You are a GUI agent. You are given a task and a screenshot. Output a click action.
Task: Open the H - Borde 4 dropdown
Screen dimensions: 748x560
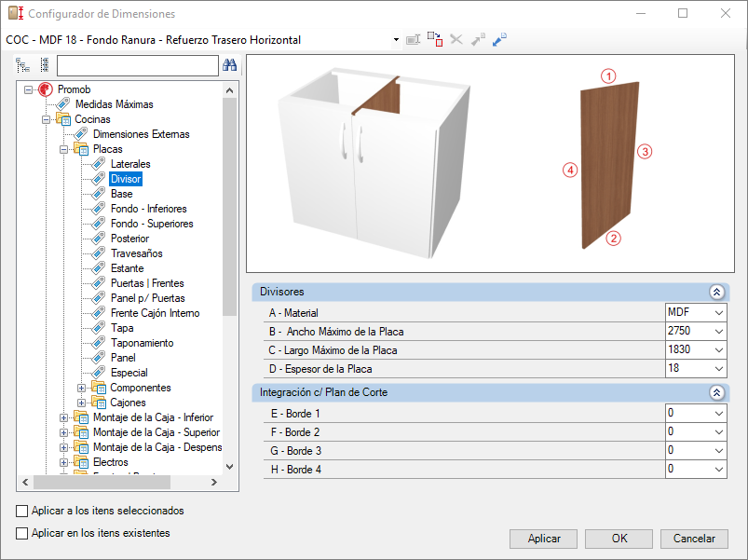(x=719, y=470)
